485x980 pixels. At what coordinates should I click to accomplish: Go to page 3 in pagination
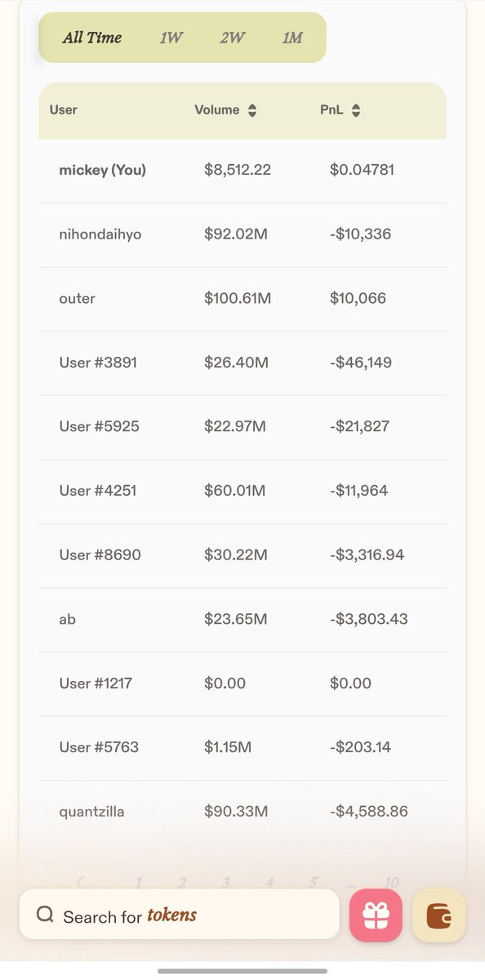(x=226, y=882)
